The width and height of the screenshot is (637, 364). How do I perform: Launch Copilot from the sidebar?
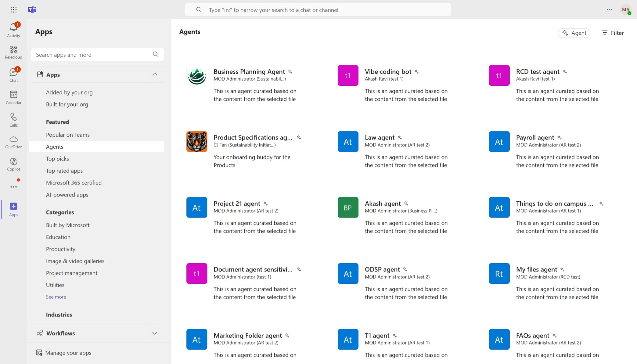pyautogui.click(x=14, y=164)
